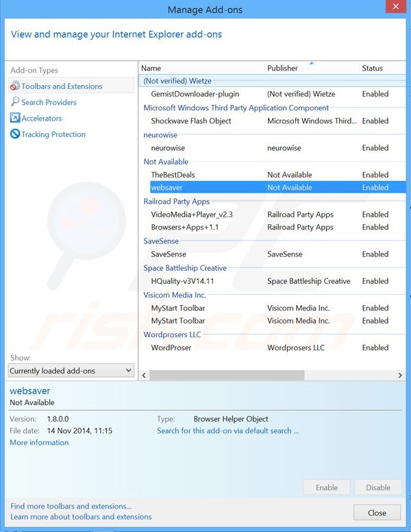This screenshot has height=532, width=411.
Task: Click Enabled status of GemistDownloader-plugin
Action: (x=375, y=94)
